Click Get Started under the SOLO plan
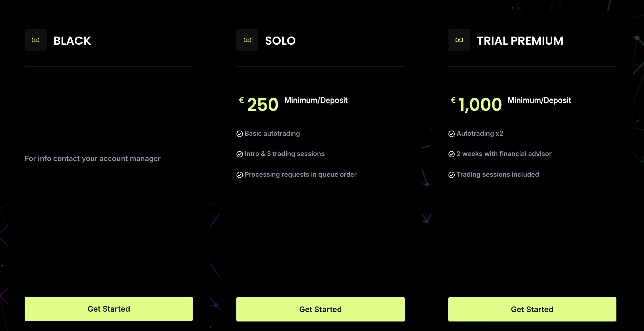 click(320, 309)
